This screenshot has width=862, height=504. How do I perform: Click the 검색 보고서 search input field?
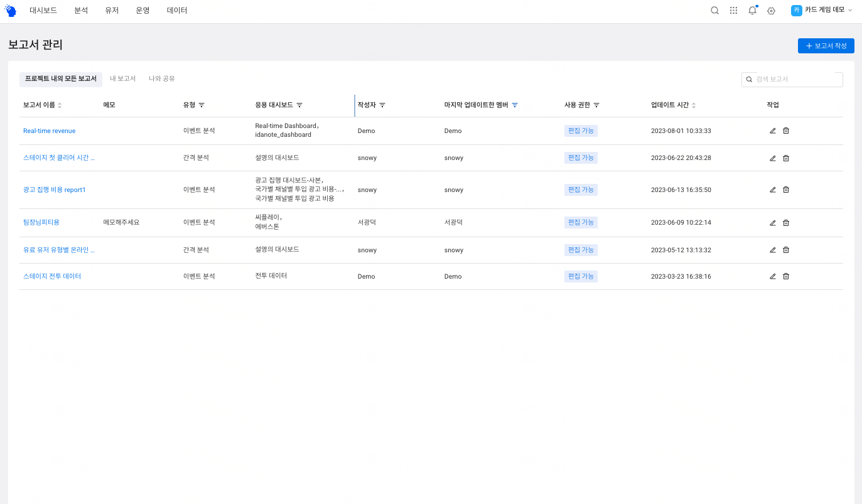792,79
